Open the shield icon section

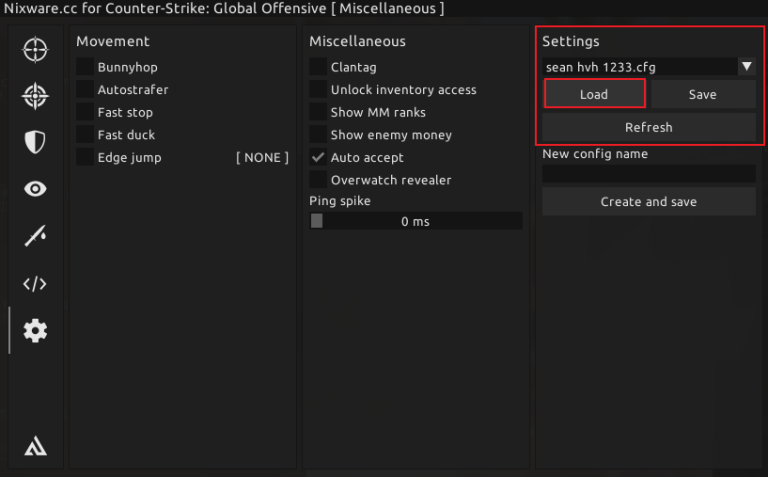pos(35,142)
